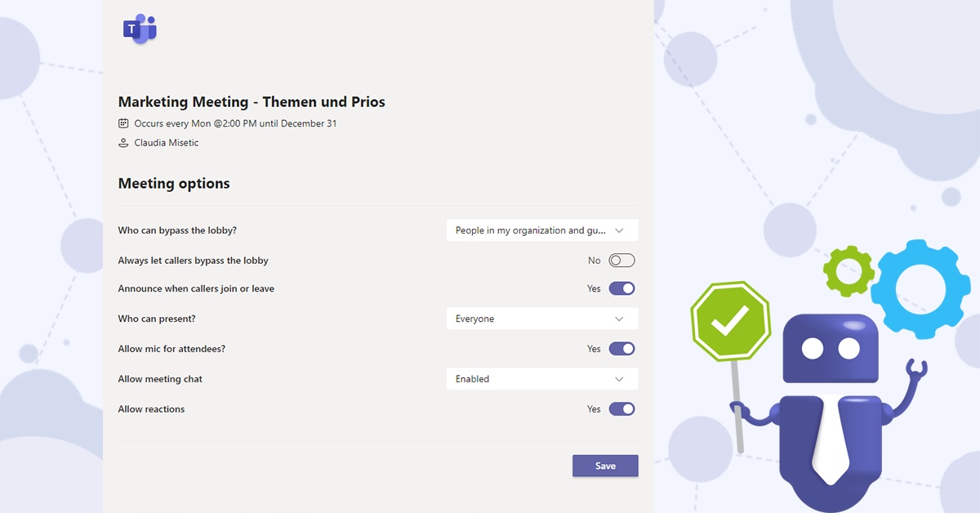
Task: Click the Save button
Action: (x=605, y=466)
